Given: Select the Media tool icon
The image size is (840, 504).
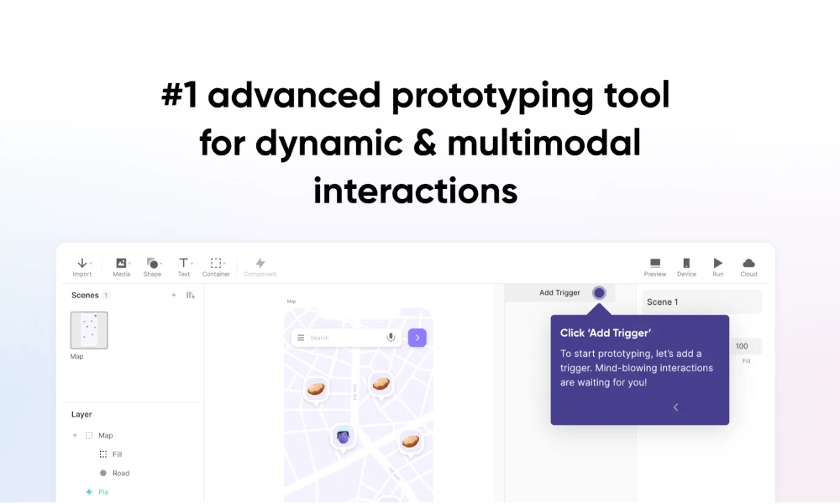Looking at the screenshot, I should 121,264.
